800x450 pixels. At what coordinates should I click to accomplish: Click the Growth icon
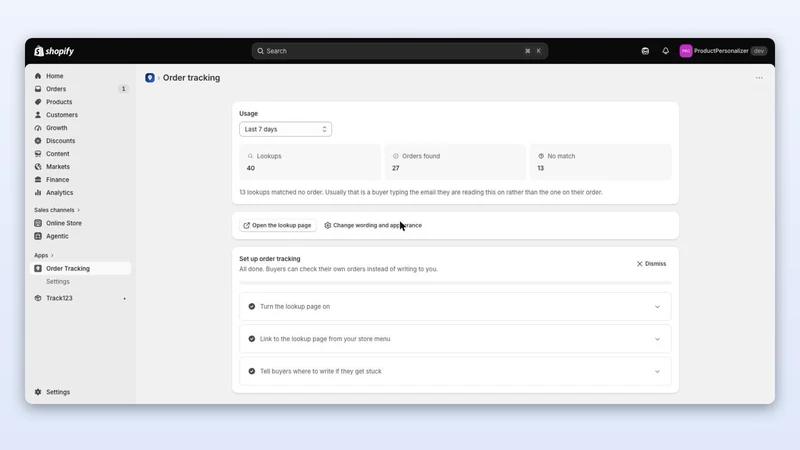pos(38,128)
